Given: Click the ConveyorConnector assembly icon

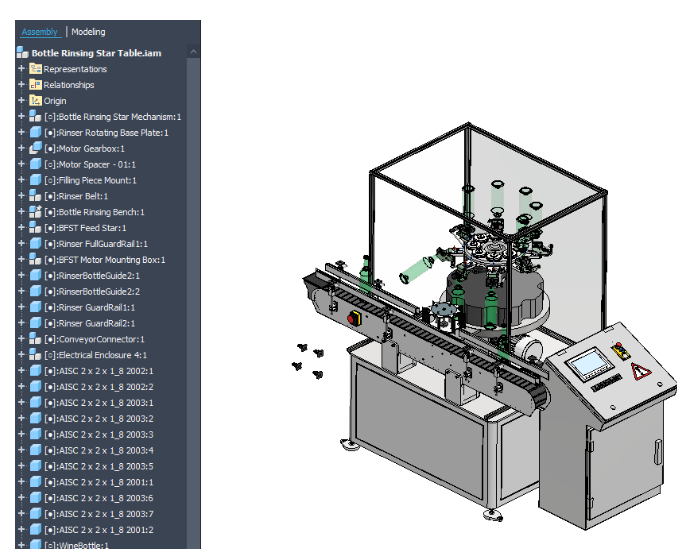Looking at the screenshot, I should [x=35, y=339].
